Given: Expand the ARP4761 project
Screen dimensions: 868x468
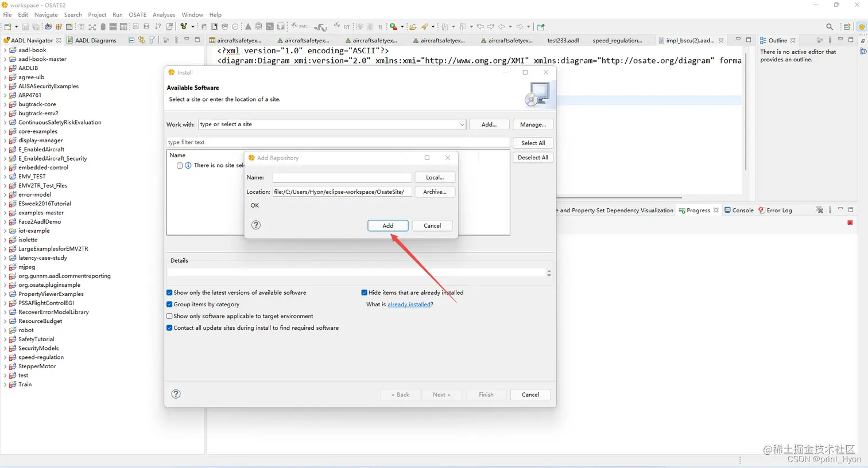Looking at the screenshot, I should [x=5, y=95].
